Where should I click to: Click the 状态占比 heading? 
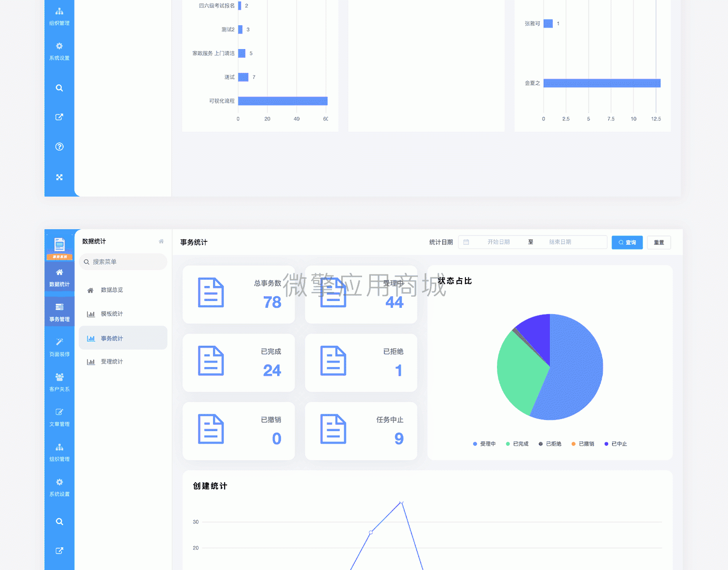click(x=455, y=281)
